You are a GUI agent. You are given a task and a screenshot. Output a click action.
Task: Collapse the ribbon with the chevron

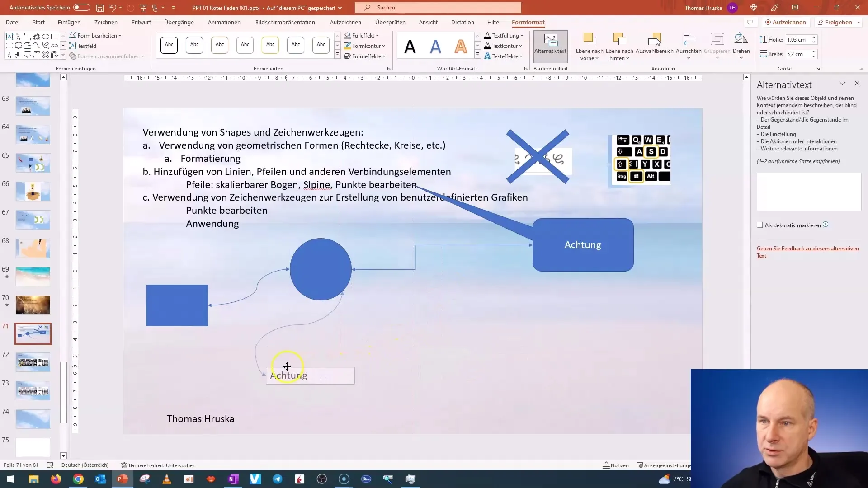[x=862, y=69]
